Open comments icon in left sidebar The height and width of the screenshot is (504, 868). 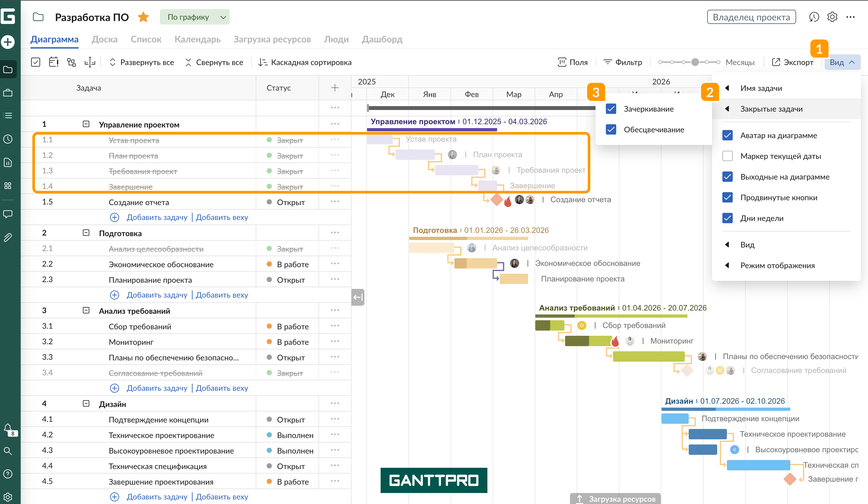(x=8, y=214)
